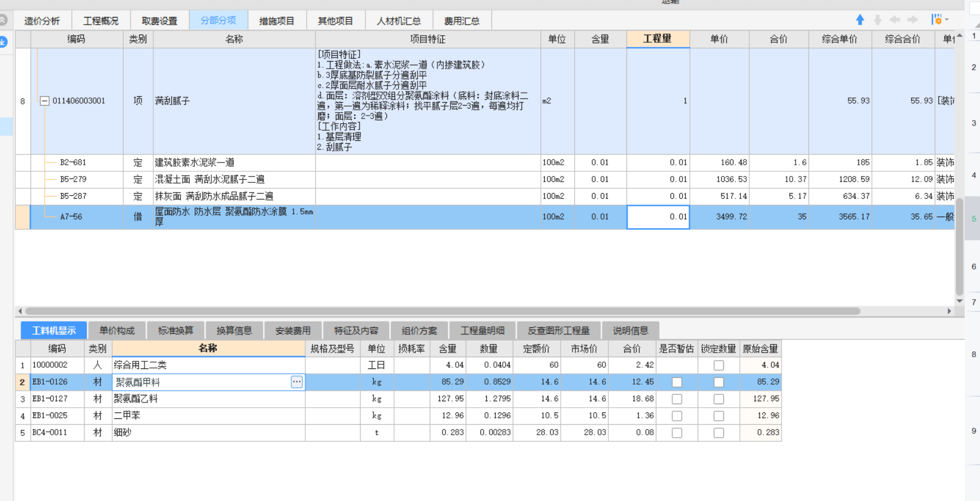The image size is (980, 501).
Task: Open the 措施项目 tab
Action: 277,21
